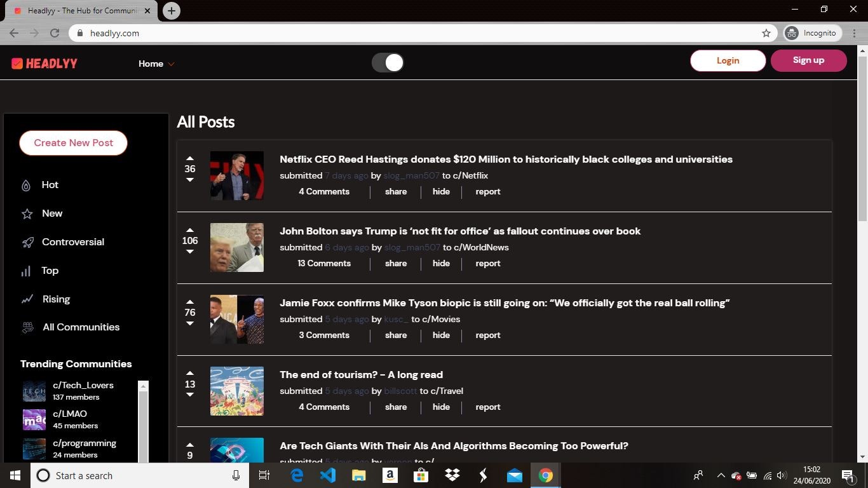Downvote the John Bolton post

point(189,252)
